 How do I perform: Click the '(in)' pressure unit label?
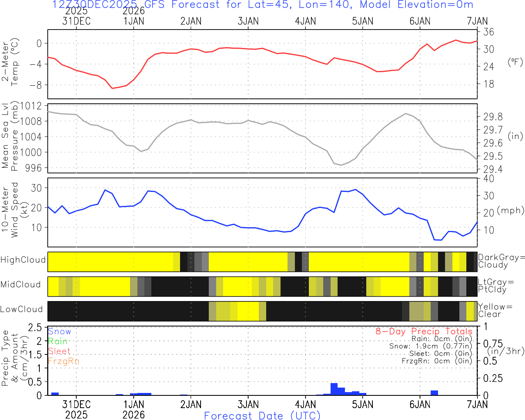tap(516, 136)
